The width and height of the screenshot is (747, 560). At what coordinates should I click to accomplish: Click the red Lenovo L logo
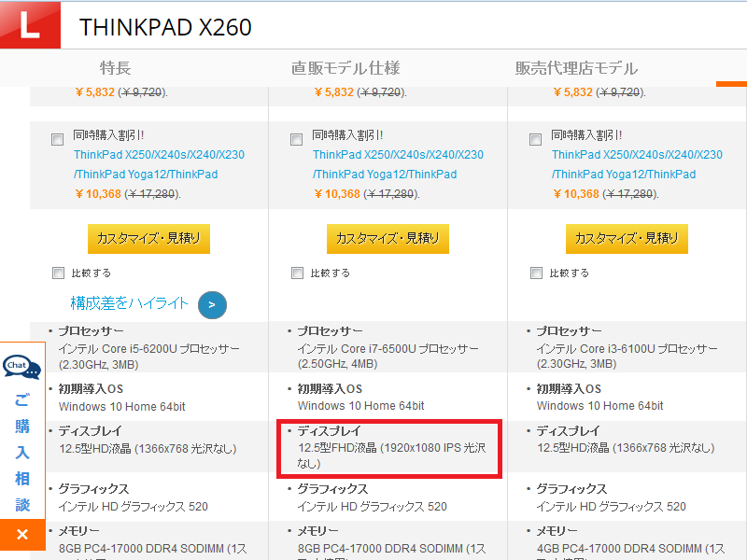[x=30, y=24]
